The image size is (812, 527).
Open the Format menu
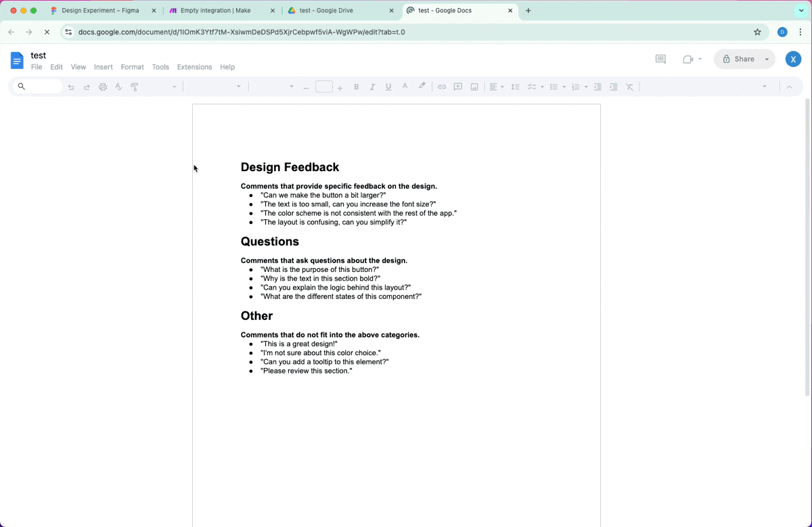132,67
